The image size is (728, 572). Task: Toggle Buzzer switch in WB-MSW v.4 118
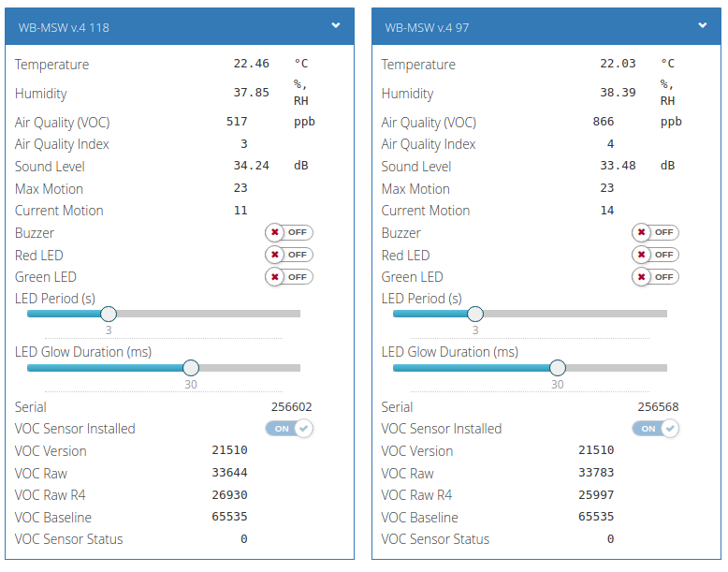tap(289, 232)
